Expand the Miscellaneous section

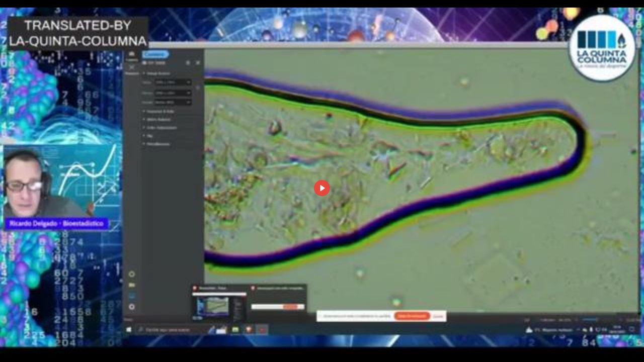tap(158, 144)
